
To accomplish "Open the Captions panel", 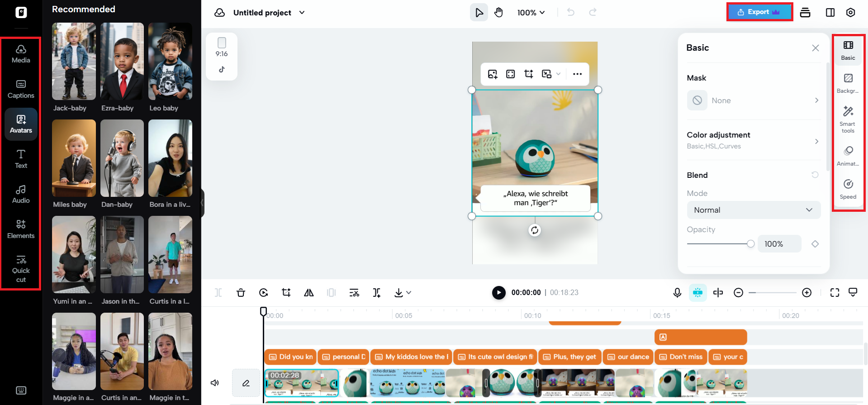I will [21, 89].
